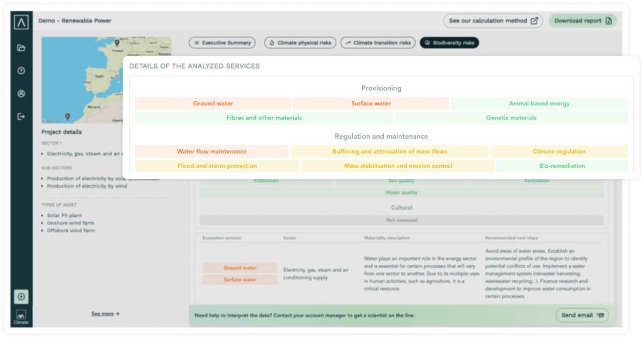
Task: Switch to the Executive Summary tab
Action: point(222,43)
